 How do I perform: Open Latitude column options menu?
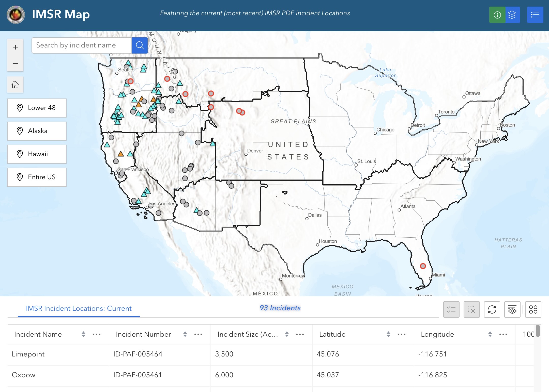402,334
